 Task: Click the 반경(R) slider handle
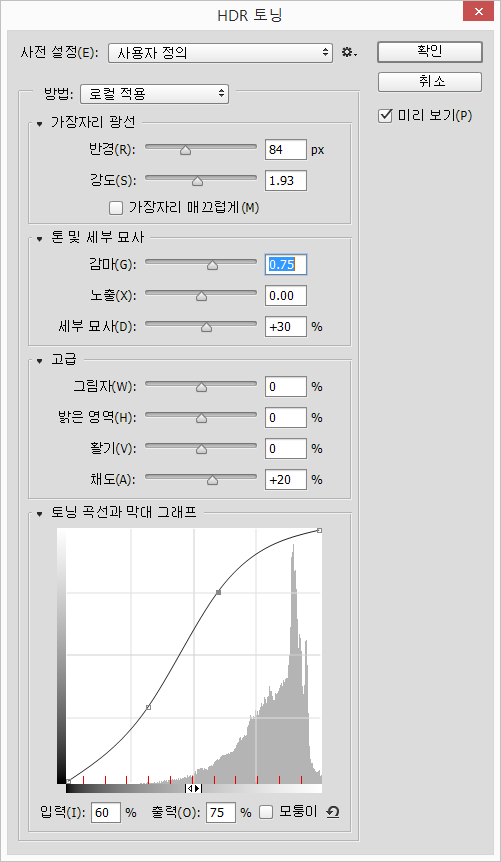coord(186,151)
